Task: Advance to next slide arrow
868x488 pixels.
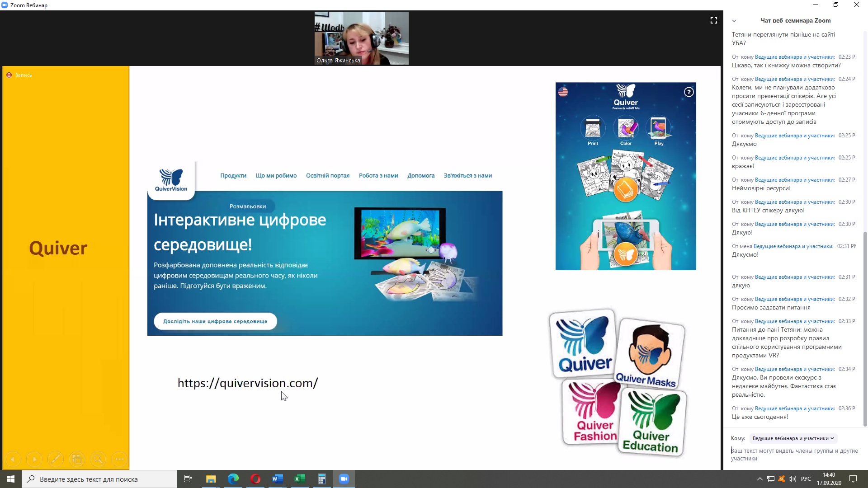Action: pyautogui.click(x=34, y=460)
